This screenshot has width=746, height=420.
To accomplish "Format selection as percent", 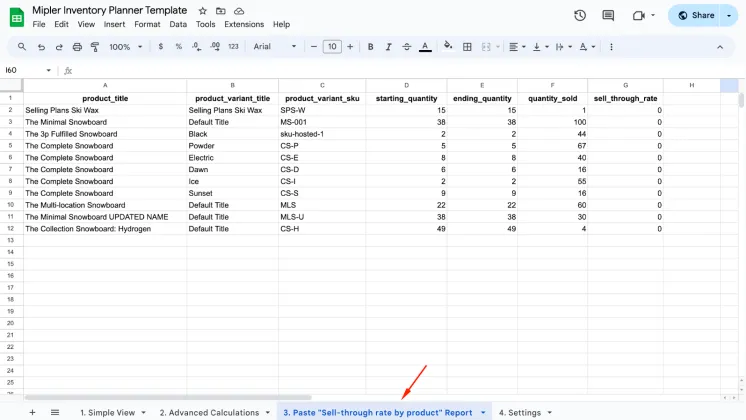I will (178, 47).
